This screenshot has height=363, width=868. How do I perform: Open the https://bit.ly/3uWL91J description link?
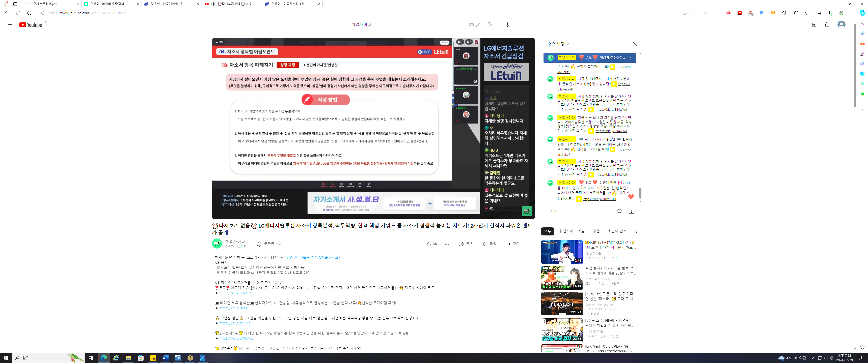[x=236, y=293]
